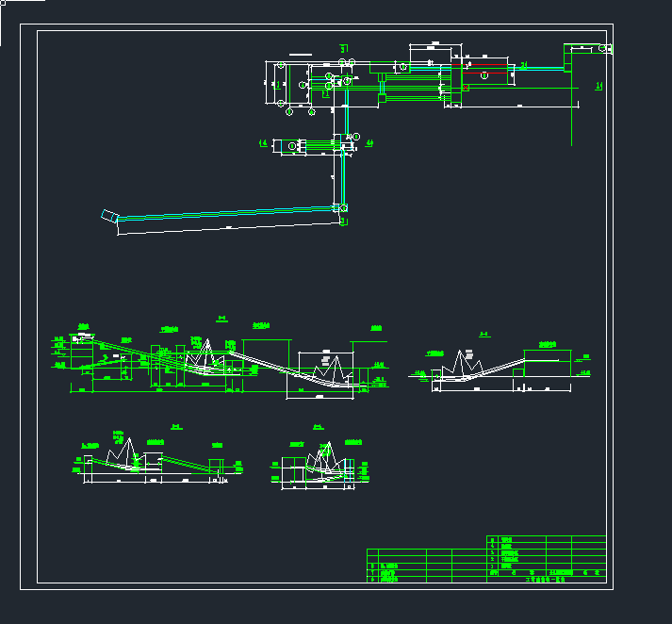This screenshot has width=672, height=624.
Task: Click the large longitudinal section drawing
Action: (217, 363)
